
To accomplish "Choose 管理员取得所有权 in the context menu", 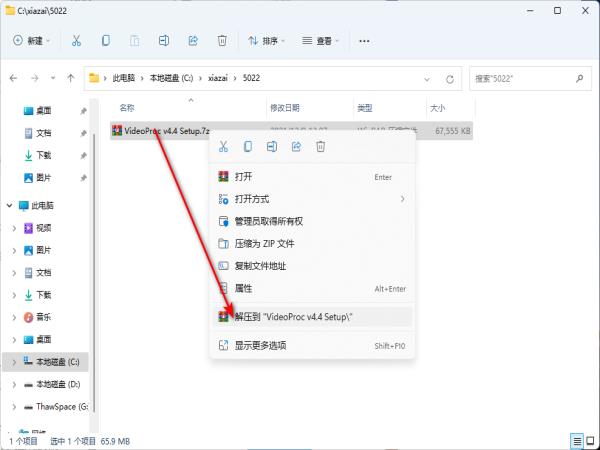I will point(312,221).
